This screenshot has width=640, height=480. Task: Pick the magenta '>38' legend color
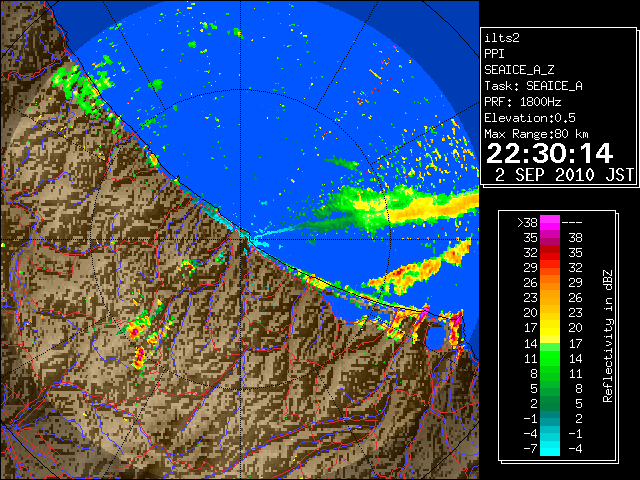tap(550, 222)
